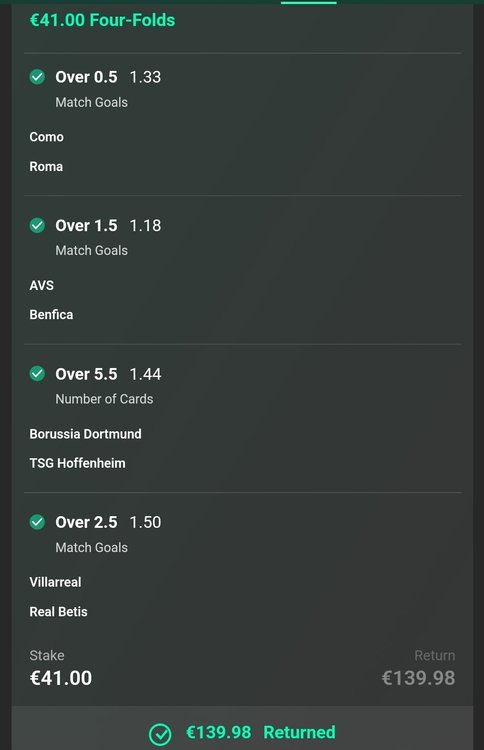Click the green check icon beside Over 1.5
Screen dimensions: 484x750
tap(37, 225)
